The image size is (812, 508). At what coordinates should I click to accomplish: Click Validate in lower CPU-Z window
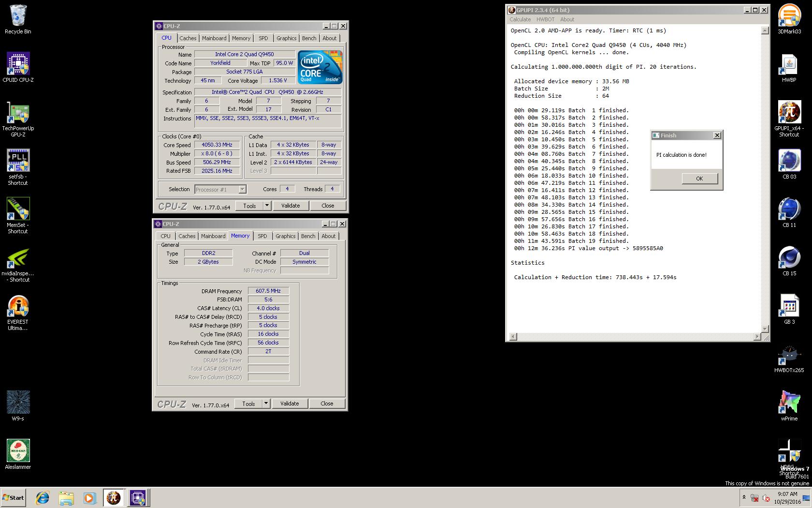[290, 403]
